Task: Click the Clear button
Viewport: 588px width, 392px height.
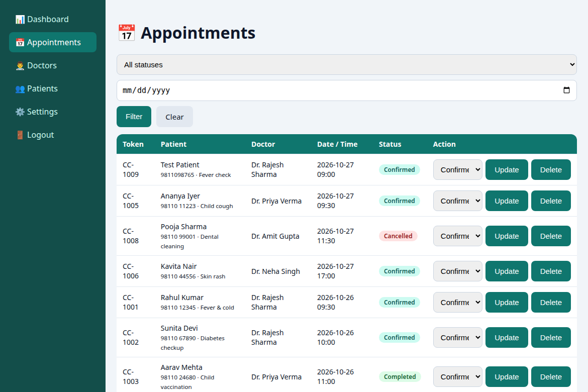Action: (174, 117)
